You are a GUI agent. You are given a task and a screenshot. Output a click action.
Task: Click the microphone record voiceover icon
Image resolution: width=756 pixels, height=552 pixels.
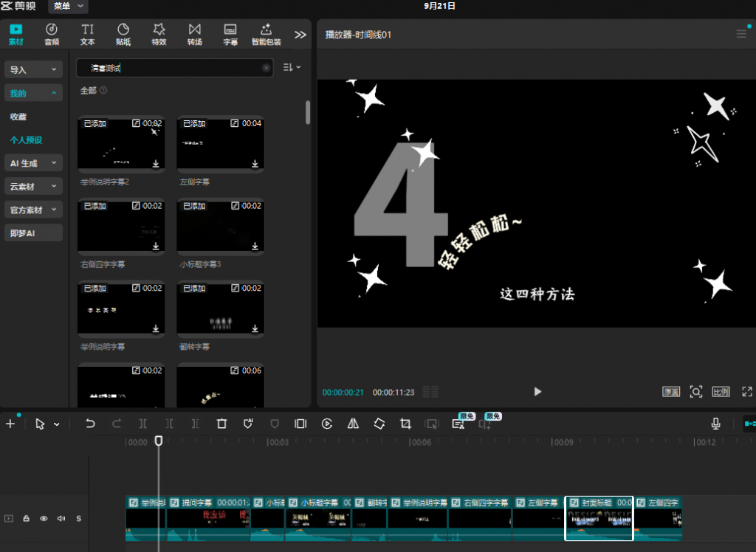[715, 424]
